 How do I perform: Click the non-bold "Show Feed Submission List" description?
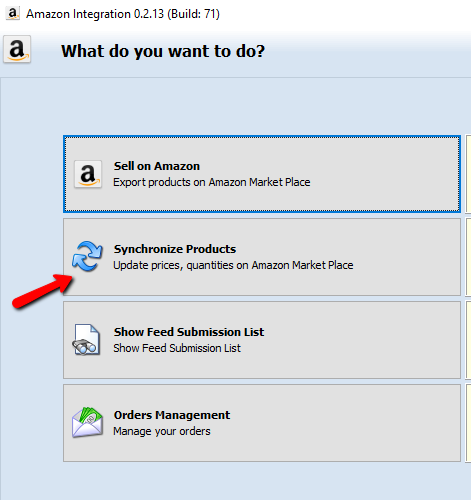[177, 348]
